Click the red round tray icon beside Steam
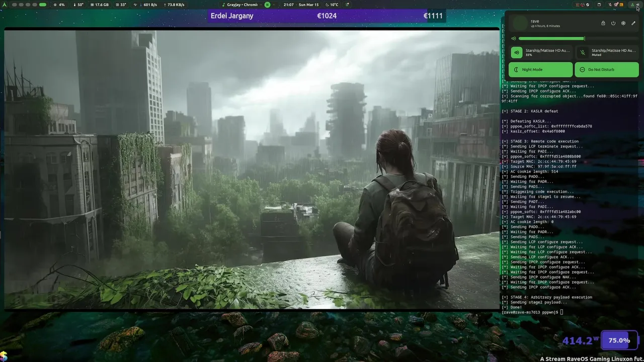 pyautogui.click(x=583, y=5)
